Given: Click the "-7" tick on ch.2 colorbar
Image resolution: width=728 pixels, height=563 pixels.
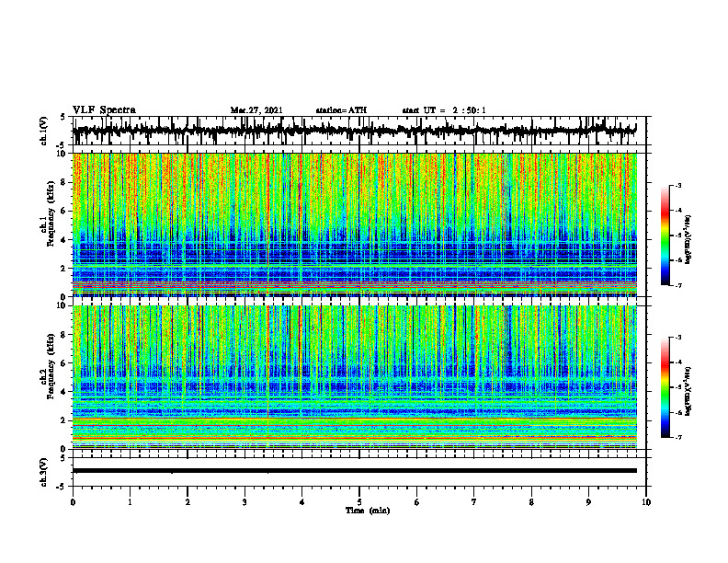Looking at the screenshot, I should (x=677, y=437).
